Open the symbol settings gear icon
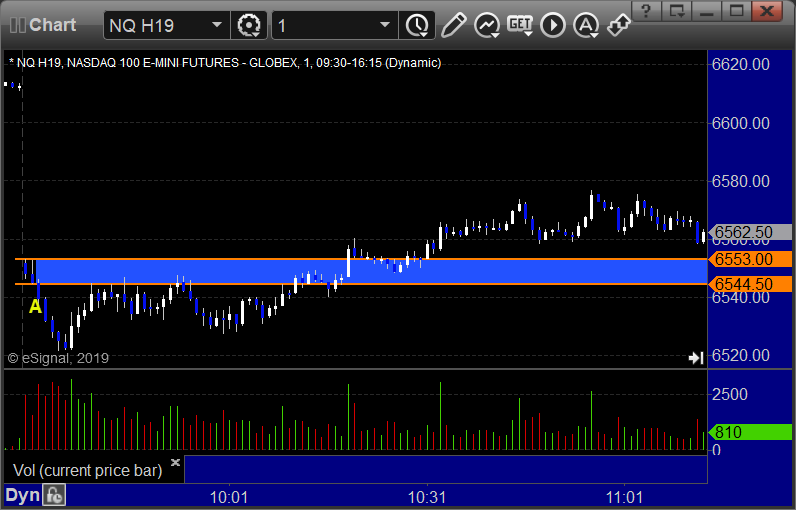 pyautogui.click(x=249, y=25)
